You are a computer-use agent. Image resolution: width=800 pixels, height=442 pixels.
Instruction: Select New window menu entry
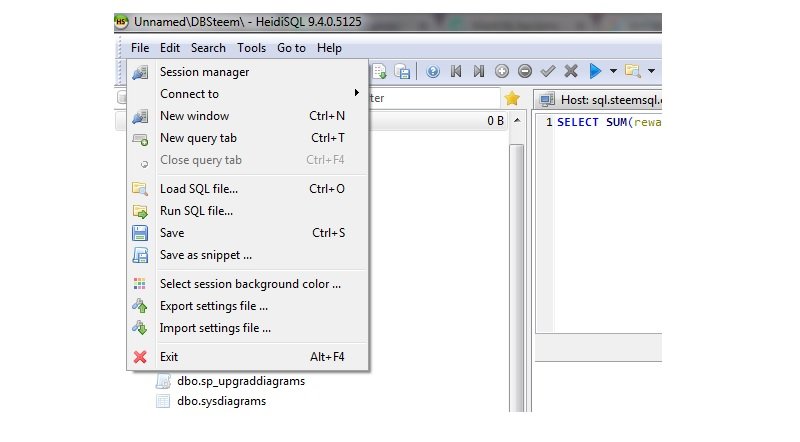[x=247, y=116]
